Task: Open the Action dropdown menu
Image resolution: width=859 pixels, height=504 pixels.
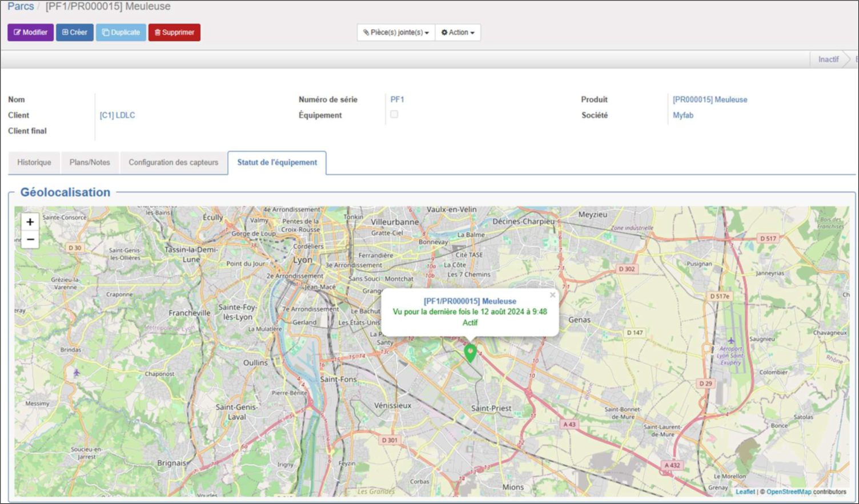Action: coord(457,33)
